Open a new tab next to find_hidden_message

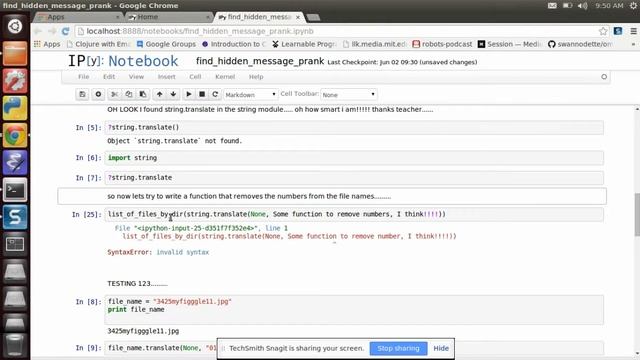pyautogui.click(x=313, y=17)
